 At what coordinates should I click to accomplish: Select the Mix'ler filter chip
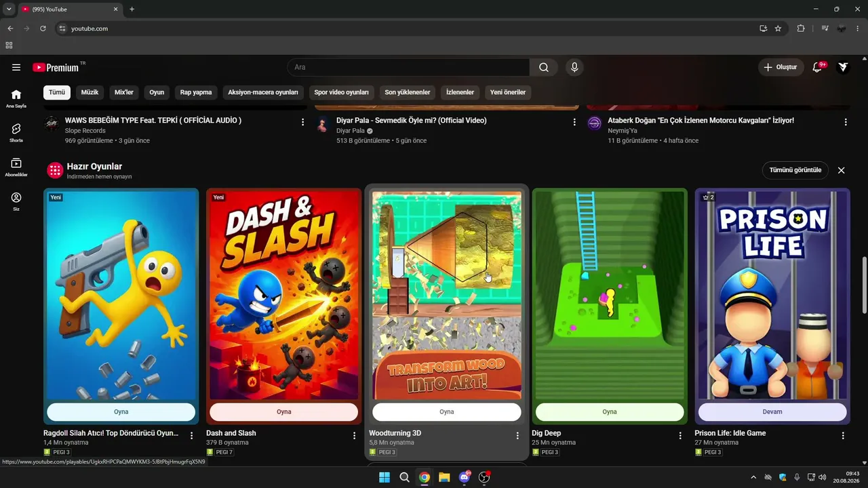tap(124, 92)
